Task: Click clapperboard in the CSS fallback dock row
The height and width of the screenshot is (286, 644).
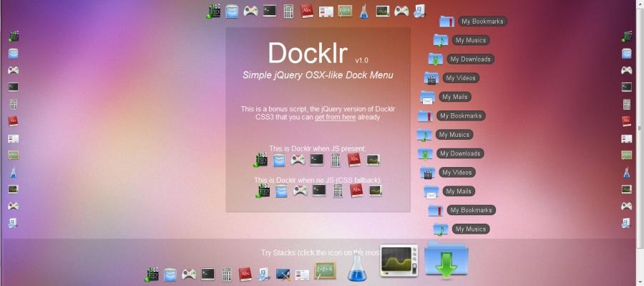Action: click(263, 191)
